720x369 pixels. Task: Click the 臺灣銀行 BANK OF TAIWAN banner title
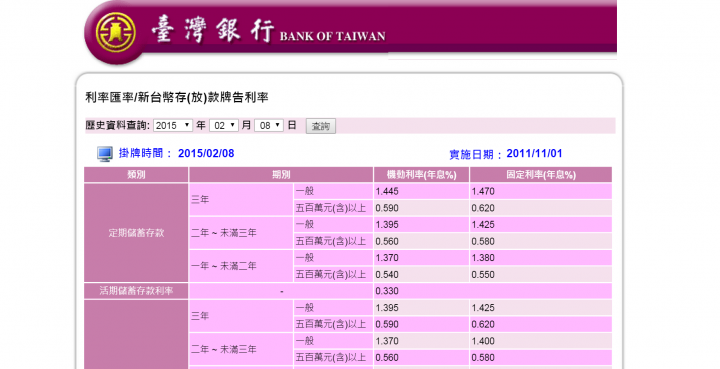coord(268,30)
